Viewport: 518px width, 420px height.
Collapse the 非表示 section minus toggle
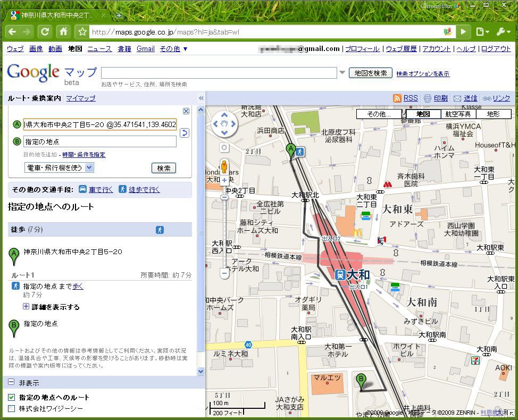click(11, 382)
